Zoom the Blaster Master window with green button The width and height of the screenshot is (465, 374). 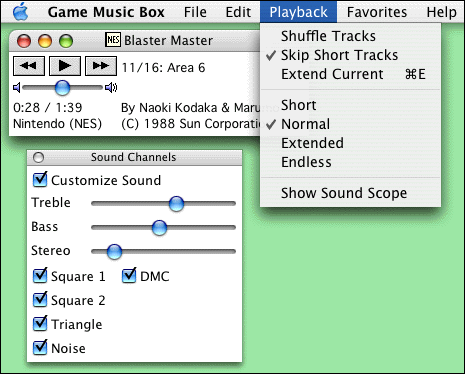66,41
